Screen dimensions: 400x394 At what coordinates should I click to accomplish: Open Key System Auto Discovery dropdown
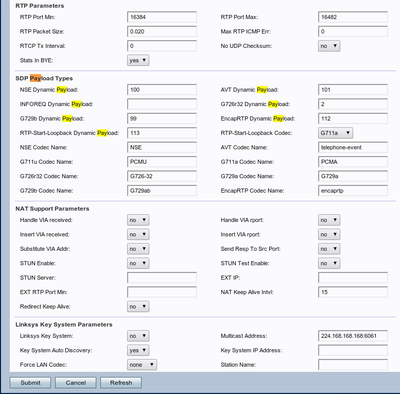point(138,350)
